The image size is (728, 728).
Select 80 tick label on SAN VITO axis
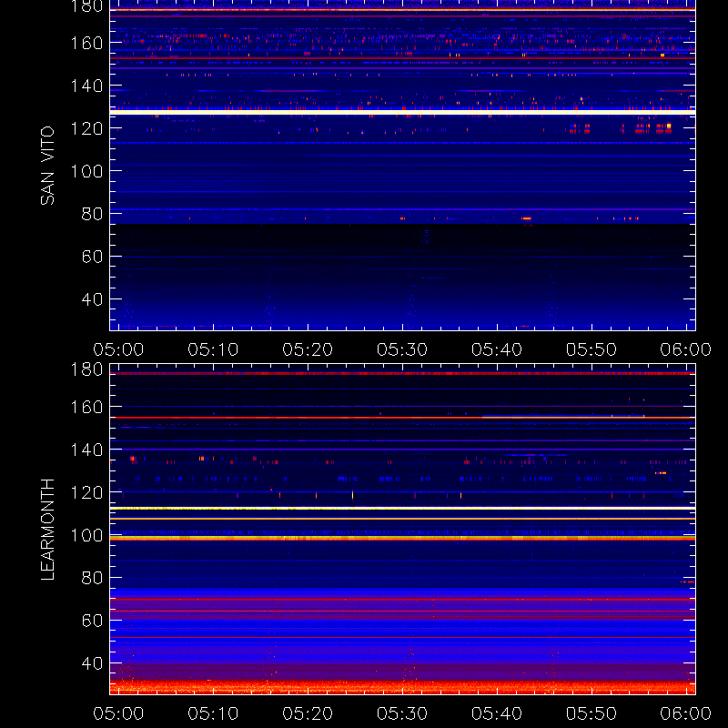pos(92,214)
